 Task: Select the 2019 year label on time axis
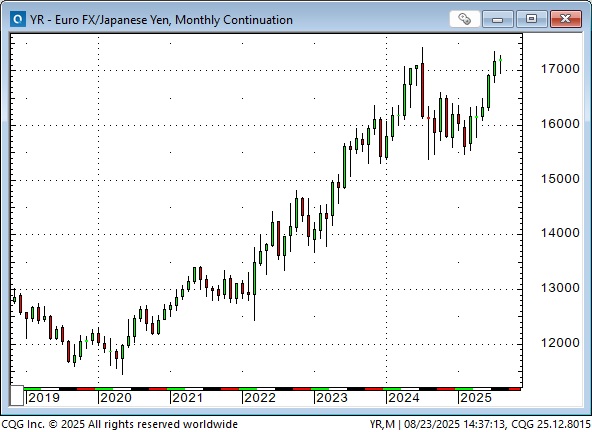(44, 398)
